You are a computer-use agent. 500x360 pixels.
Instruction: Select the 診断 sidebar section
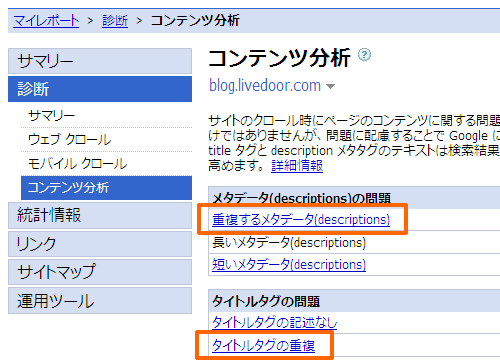(x=100, y=89)
